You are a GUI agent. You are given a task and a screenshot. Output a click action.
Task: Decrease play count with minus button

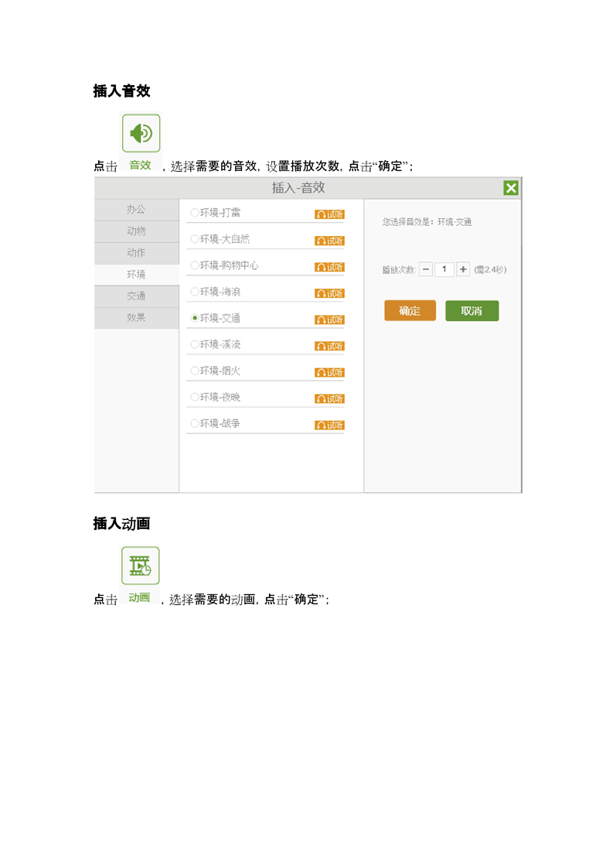[426, 269]
